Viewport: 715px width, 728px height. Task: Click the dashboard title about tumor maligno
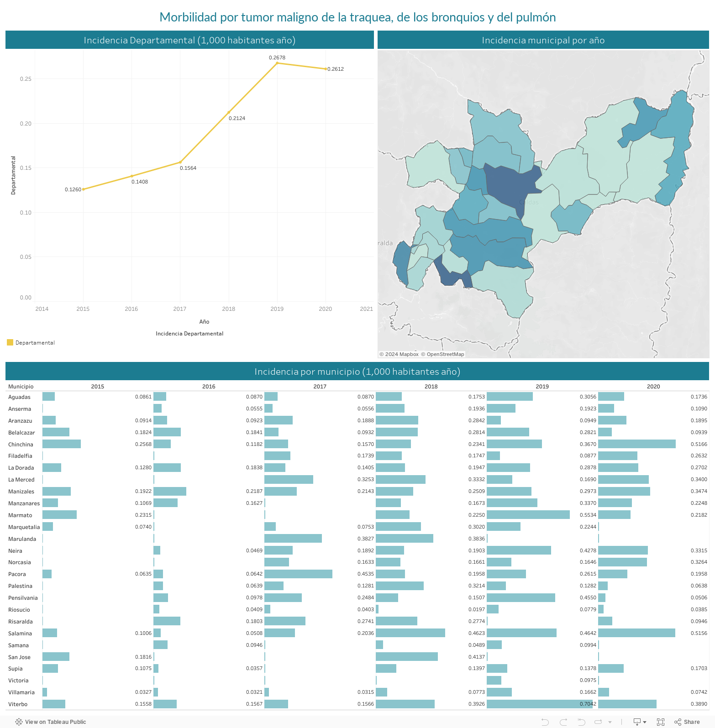(x=357, y=17)
